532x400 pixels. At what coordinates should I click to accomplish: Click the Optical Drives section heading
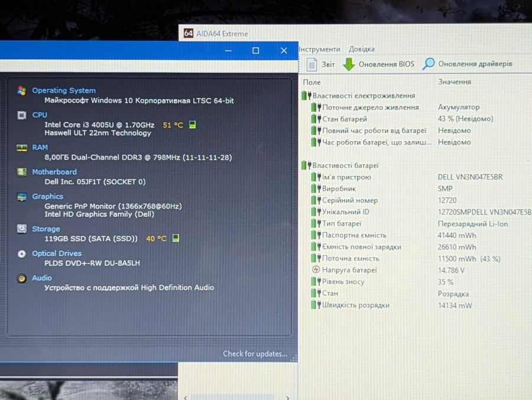(x=57, y=253)
